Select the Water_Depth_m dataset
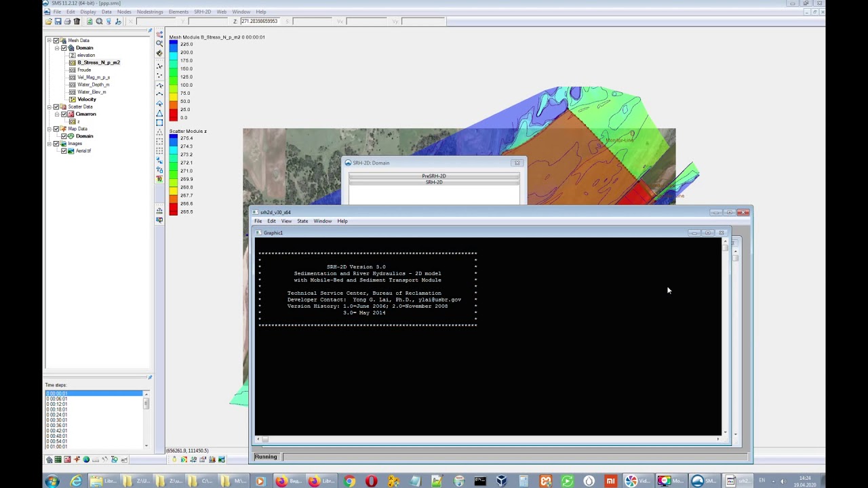Image resolution: width=868 pixels, height=488 pixels. (94, 85)
